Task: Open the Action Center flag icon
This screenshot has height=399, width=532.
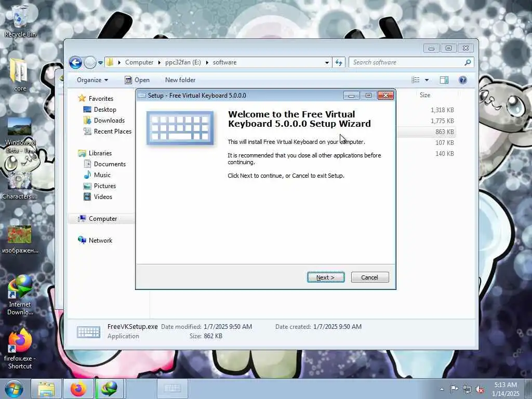Action: coord(454,389)
